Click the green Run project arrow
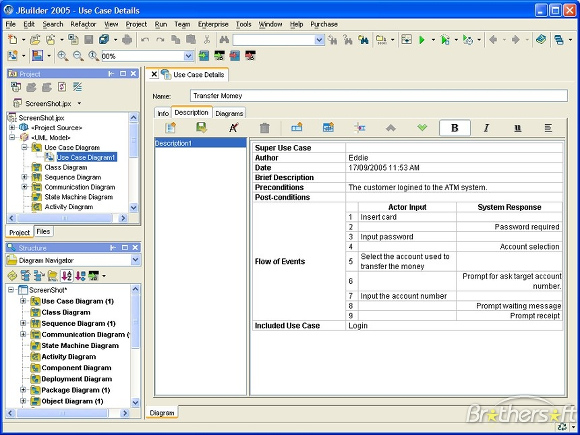Viewport: 580px width, 435px height. click(422, 40)
